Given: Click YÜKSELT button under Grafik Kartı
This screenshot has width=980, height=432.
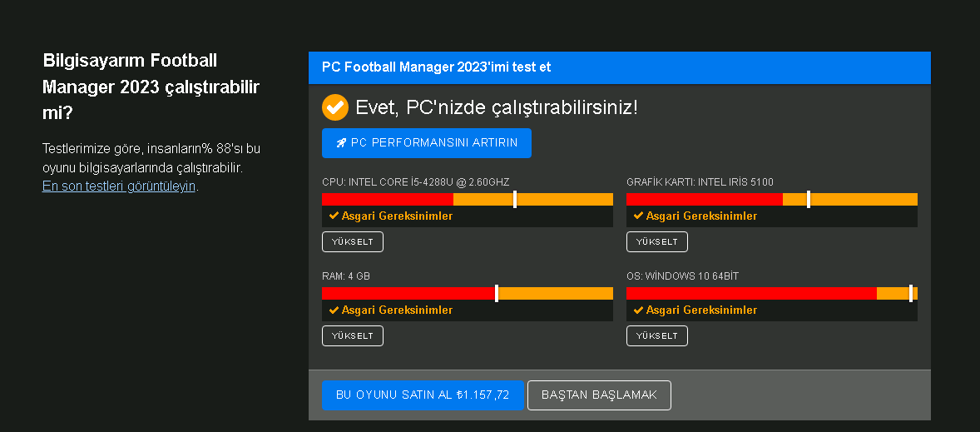Looking at the screenshot, I should pyautogui.click(x=657, y=242).
